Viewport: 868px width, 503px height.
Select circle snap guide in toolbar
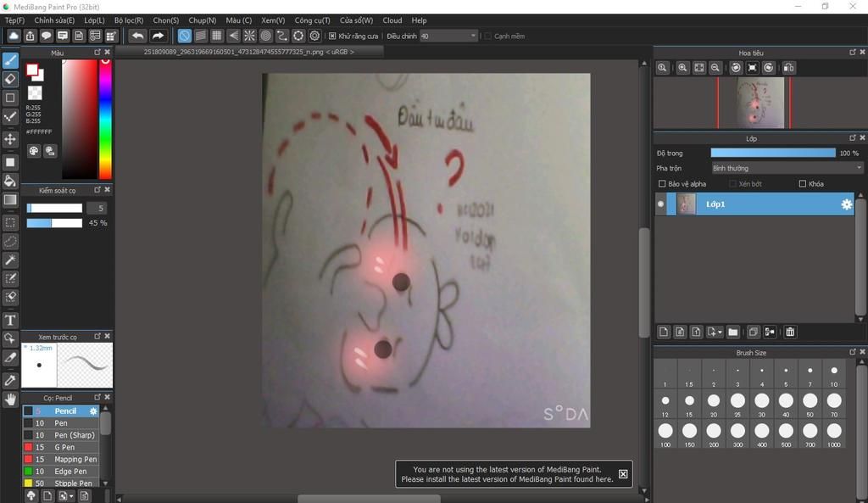[265, 36]
